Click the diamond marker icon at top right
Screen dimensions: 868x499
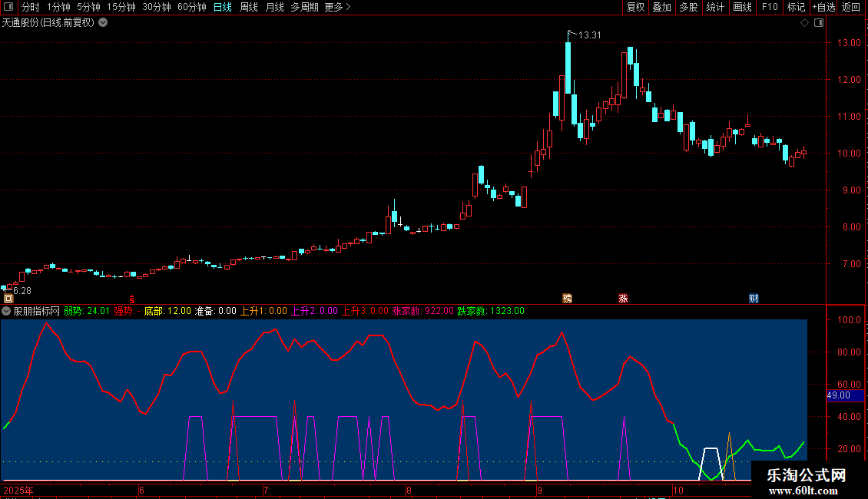(x=804, y=23)
